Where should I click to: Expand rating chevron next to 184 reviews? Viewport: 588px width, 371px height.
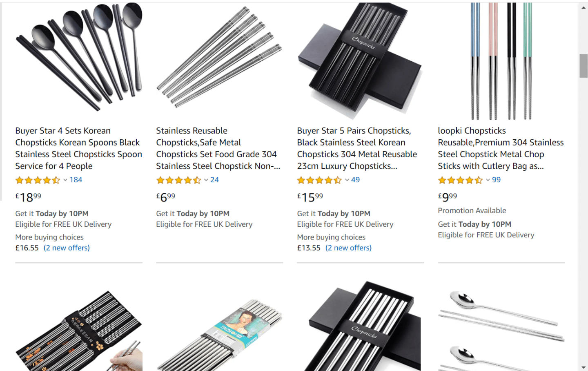[65, 180]
